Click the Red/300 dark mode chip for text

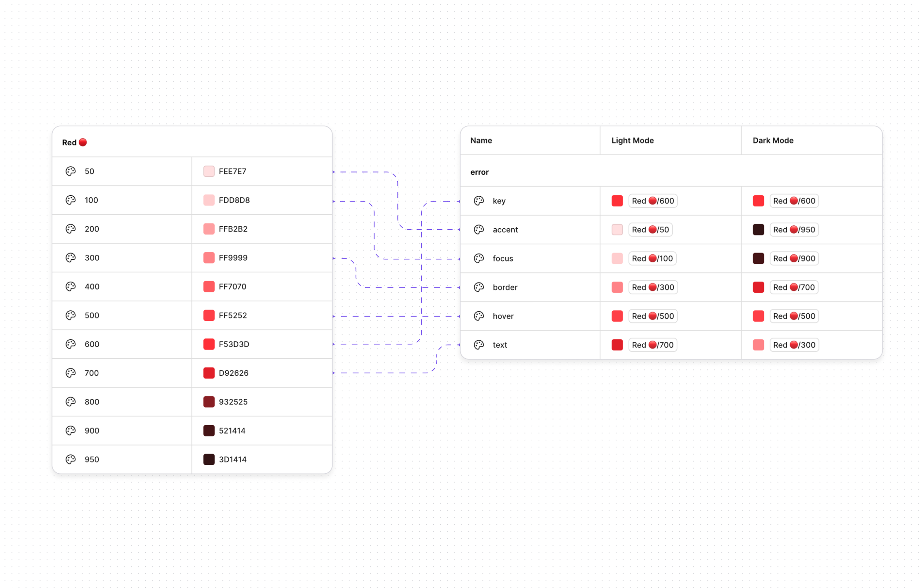pos(794,345)
